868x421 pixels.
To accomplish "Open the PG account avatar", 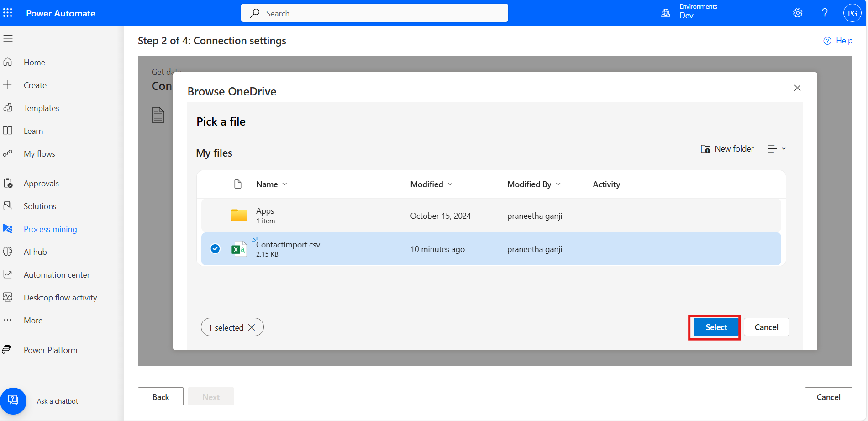I will 852,13.
